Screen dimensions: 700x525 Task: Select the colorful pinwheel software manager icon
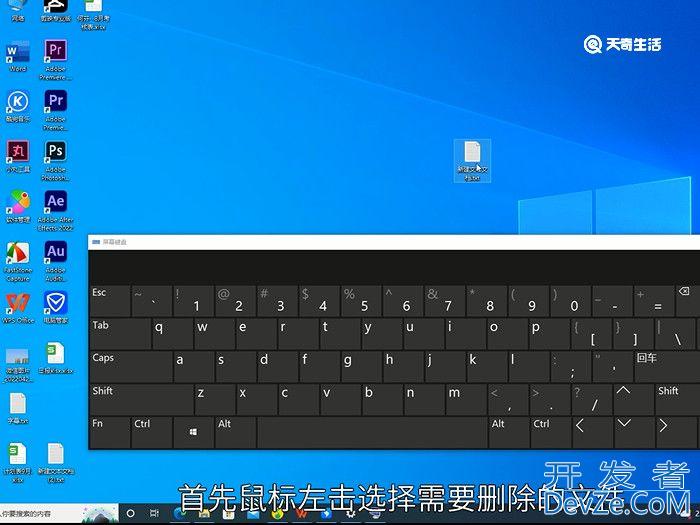click(x=18, y=206)
